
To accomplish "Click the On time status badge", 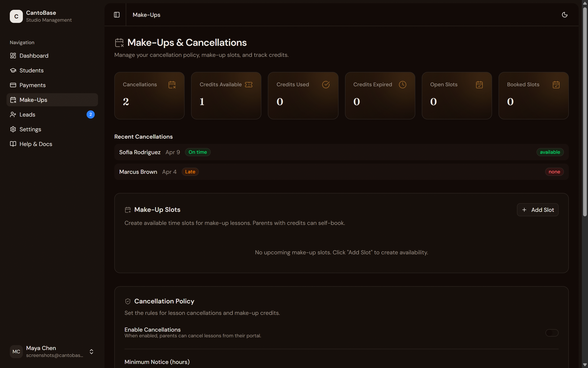I will 198,152.
